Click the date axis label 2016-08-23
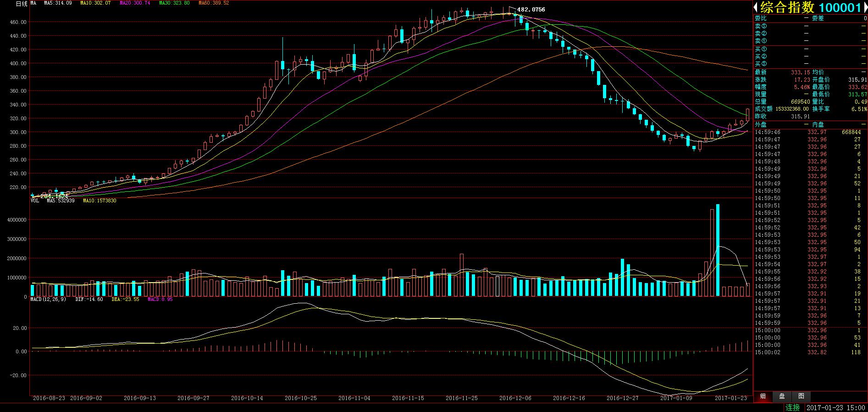Screen dimensions: 868x412 [x=49, y=398]
